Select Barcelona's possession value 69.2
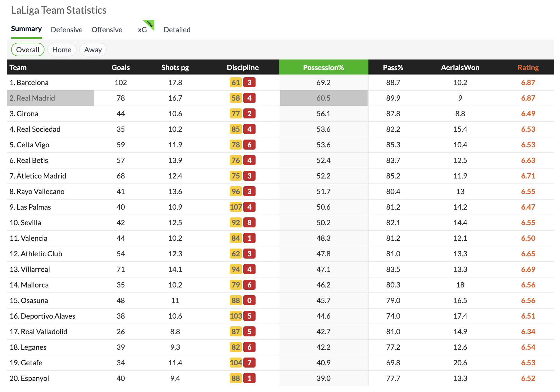 [x=324, y=83]
